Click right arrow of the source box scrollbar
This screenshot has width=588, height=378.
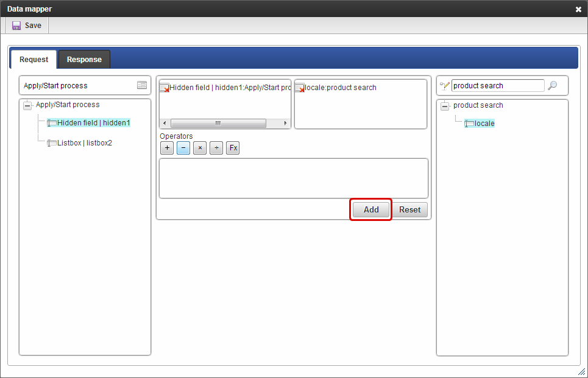[x=285, y=123]
